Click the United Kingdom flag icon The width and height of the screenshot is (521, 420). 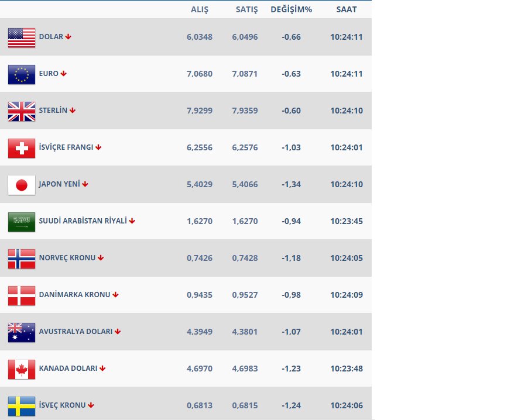[x=22, y=111]
